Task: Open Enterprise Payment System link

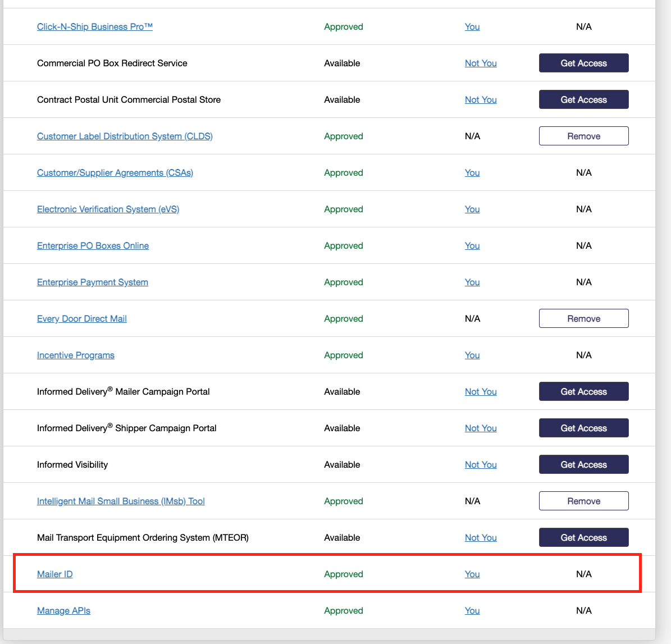Action: [92, 282]
